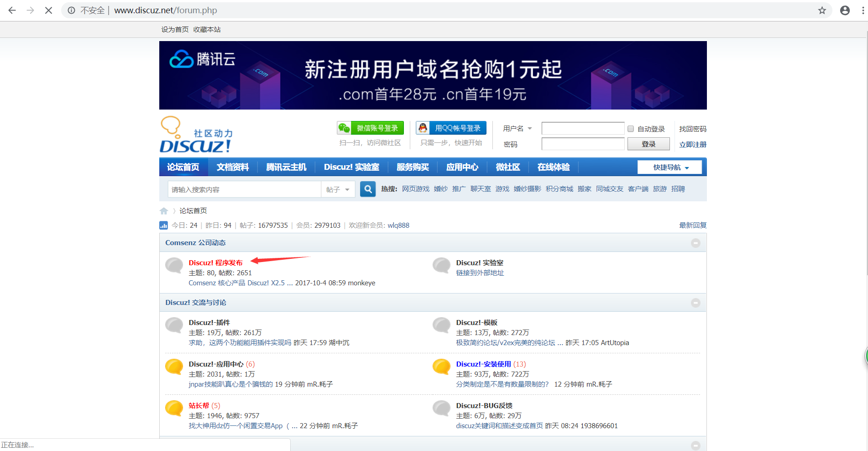Viewport: 868px width, 451px height.
Task: Click the bubble icon beside Discuz!-插件
Action: click(174, 325)
